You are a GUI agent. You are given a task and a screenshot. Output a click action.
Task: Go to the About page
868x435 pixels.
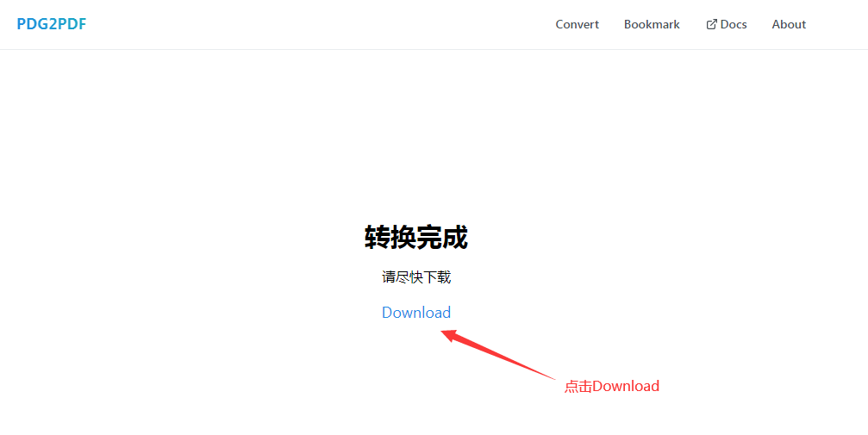tap(789, 24)
